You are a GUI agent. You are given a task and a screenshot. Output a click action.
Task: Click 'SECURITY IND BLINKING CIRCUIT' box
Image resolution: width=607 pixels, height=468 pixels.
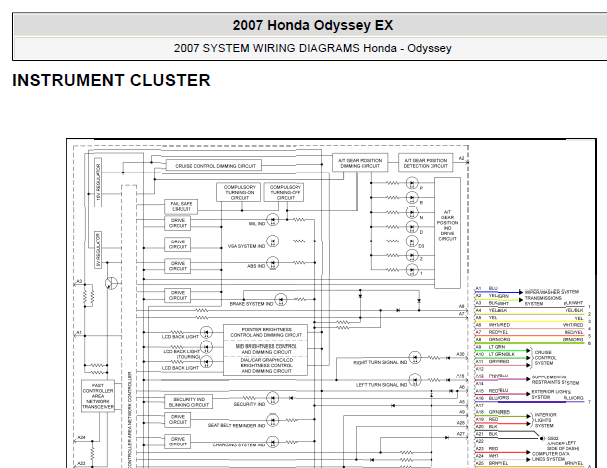tap(189, 402)
